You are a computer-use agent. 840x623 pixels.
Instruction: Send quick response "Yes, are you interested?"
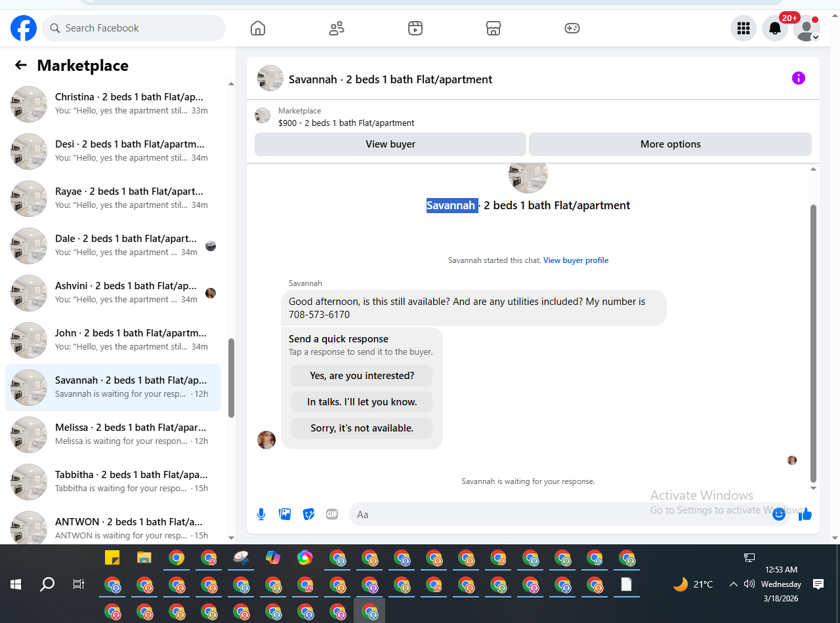362,376
